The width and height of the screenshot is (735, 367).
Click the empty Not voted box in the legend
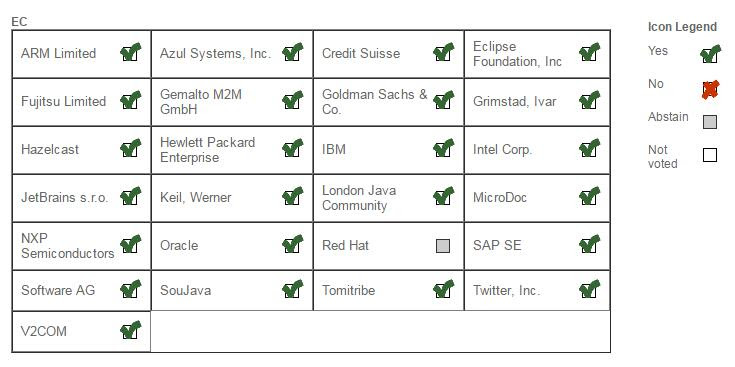(x=710, y=155)
